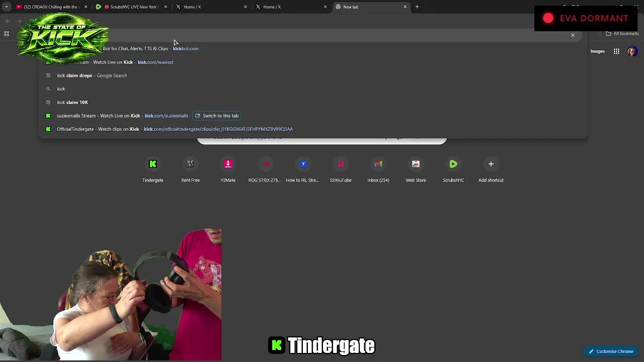Viewport: 644px width, 362px height.
Task: Select the plain 'kick' search suggestion
Action: tap(313, 89)
